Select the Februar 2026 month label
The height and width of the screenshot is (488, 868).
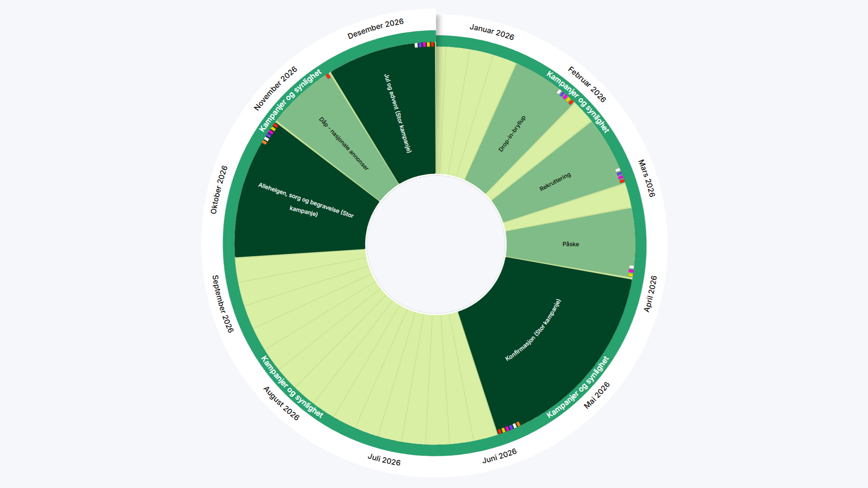click(x=587, y=85)
